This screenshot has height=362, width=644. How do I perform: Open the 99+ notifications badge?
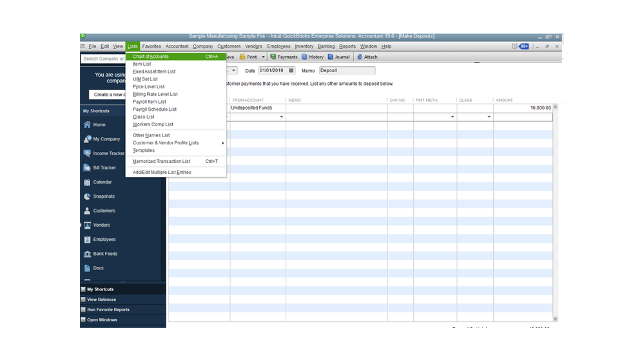coord(524,46)
